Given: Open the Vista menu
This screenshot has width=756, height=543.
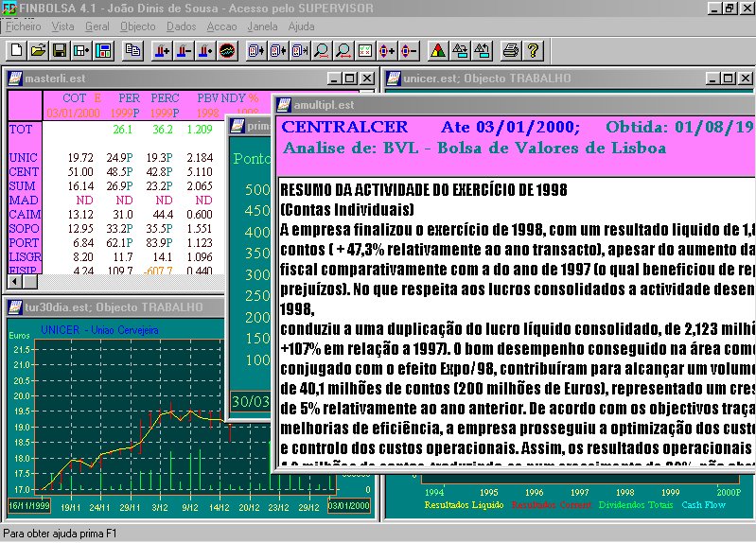Looking at the screenshot, I should click(x=62, y=26).
